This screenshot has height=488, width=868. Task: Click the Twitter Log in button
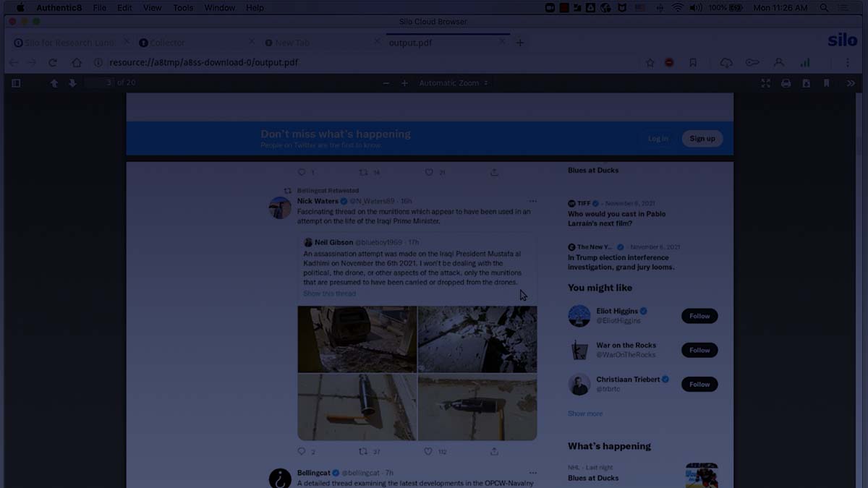[658, 139]
